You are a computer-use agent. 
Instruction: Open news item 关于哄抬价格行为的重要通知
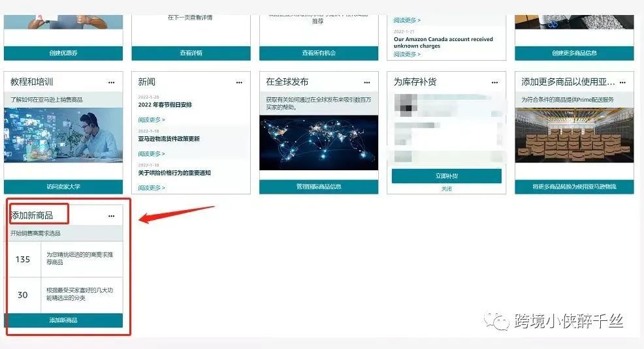pos(174,173)
